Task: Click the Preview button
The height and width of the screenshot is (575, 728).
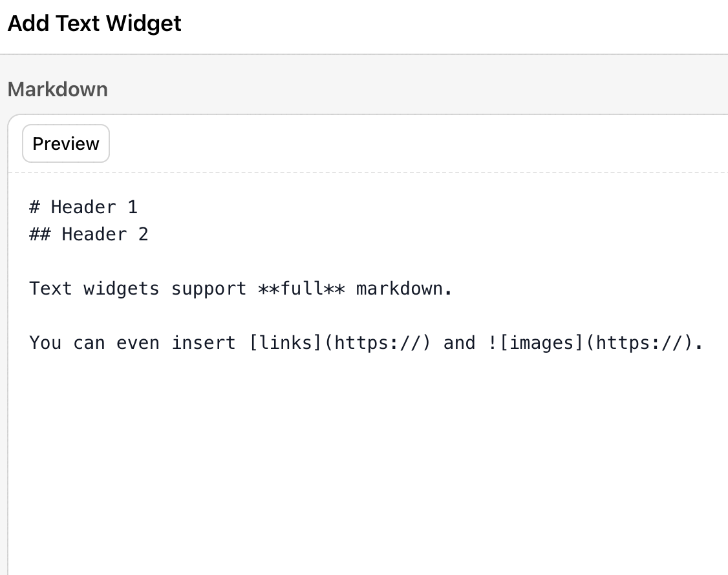Action: (x=66, y=143)
